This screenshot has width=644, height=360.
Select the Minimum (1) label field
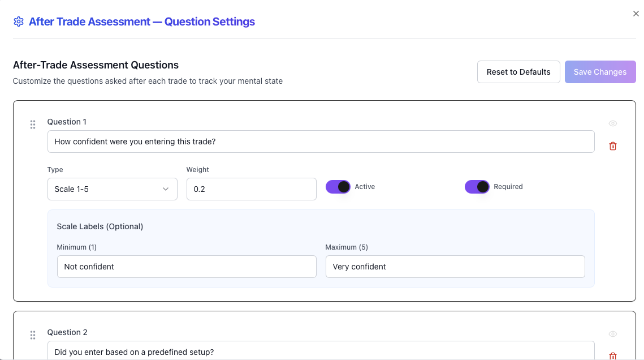187,267
